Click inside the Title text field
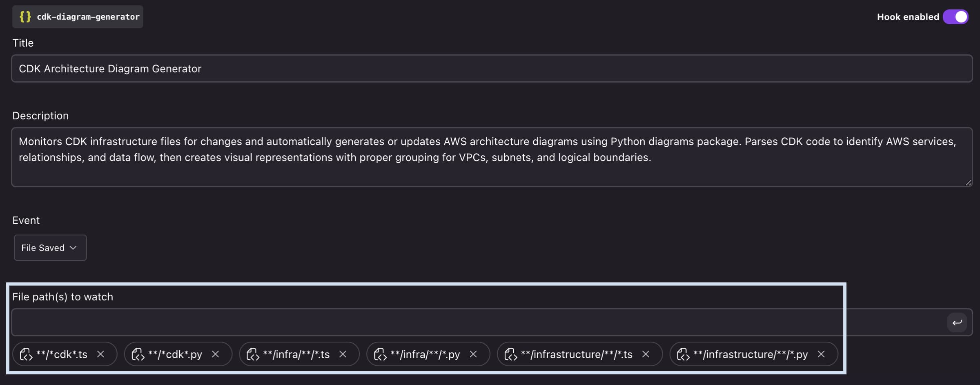Image resolution: width=980 pixels, height=385 pixels. coord(490,68)
